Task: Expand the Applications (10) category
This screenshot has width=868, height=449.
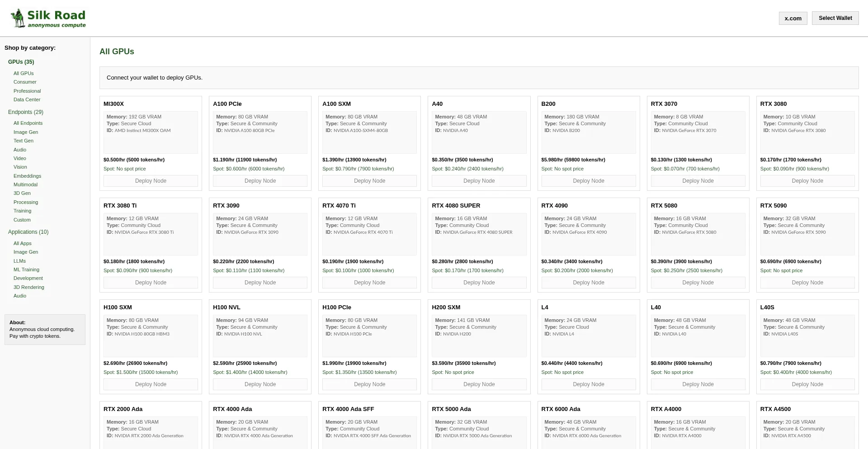Action: (28, 232)
